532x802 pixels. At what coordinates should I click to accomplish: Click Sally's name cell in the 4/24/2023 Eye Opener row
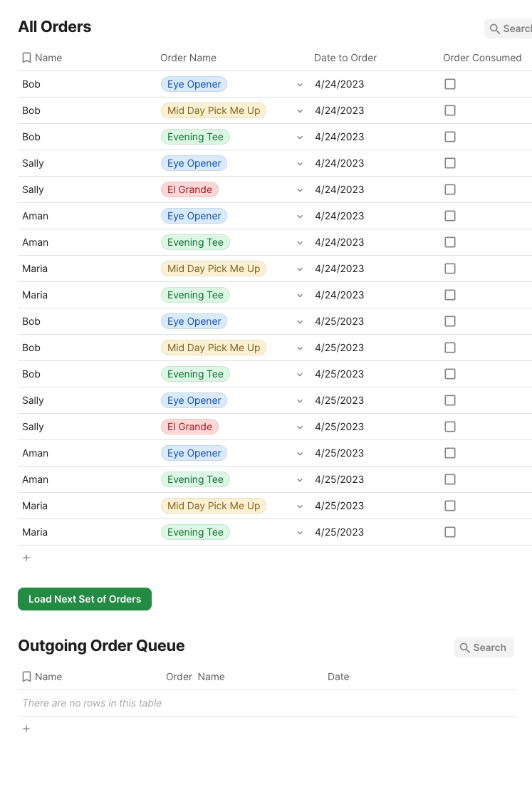[x=33, y=163]
